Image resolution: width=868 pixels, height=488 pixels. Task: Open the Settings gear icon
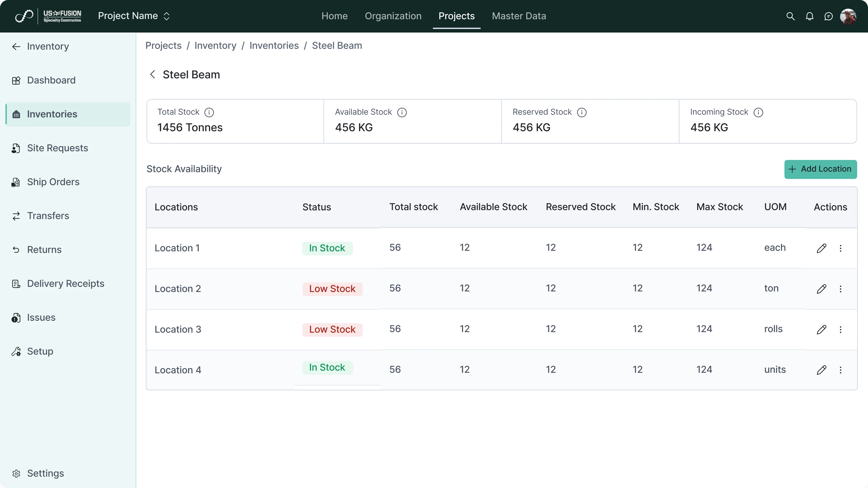click(16, 473)
